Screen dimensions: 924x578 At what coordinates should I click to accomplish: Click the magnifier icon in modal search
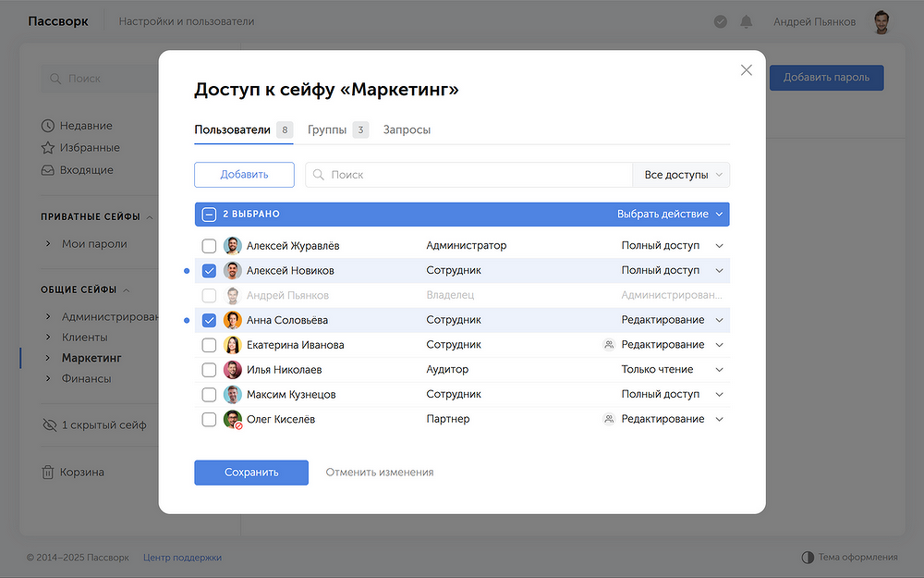pos(318,175)
